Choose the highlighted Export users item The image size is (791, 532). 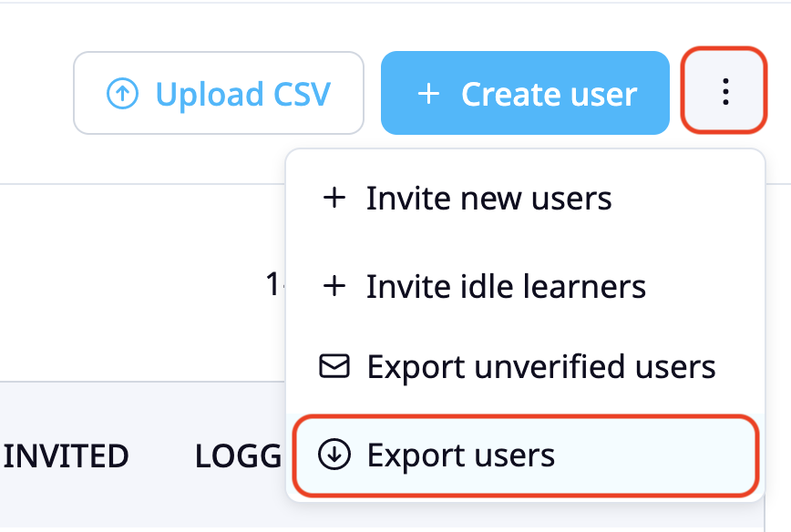pyautogui.click(x=525, y=455)
